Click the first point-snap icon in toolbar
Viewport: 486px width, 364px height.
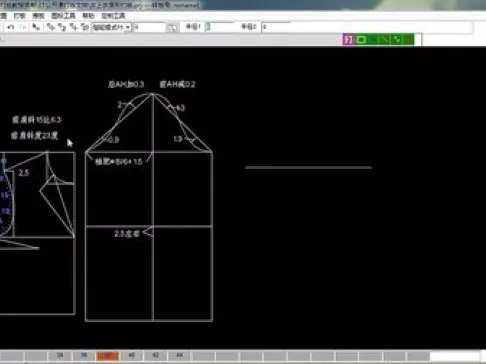[50, 27]
